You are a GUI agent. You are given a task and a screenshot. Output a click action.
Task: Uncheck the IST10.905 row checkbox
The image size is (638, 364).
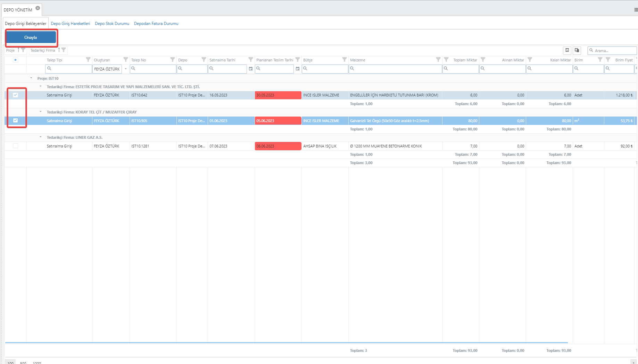[x=15, y=120]
